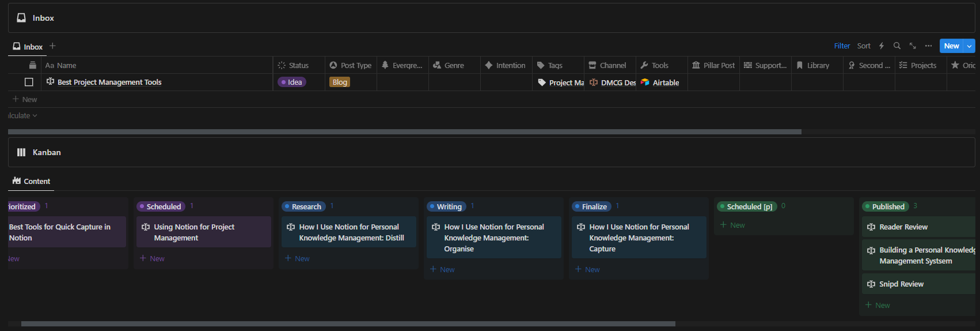Image resolution: width=980 pixels, height=331 pixels.
Task: Add new card under Using Notion card
Action: pyautogui.click(x=152, y=258)
